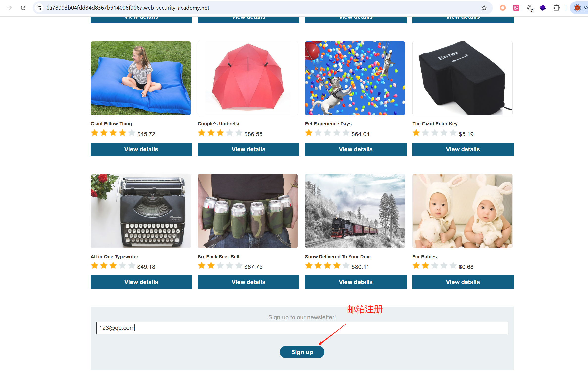
Task: Open the panda extension with badge 7
Action: click(530, 8)
